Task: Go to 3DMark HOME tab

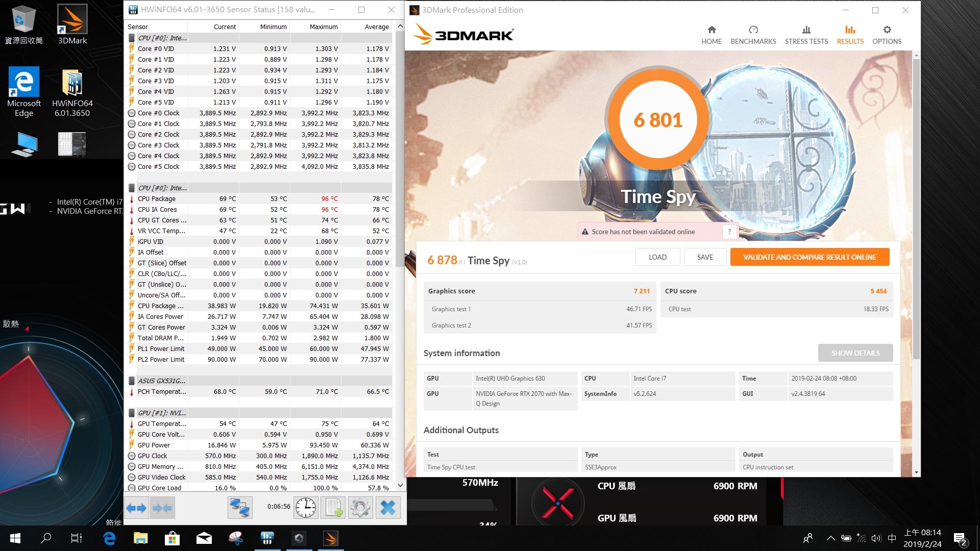Action: coord(712,35)
